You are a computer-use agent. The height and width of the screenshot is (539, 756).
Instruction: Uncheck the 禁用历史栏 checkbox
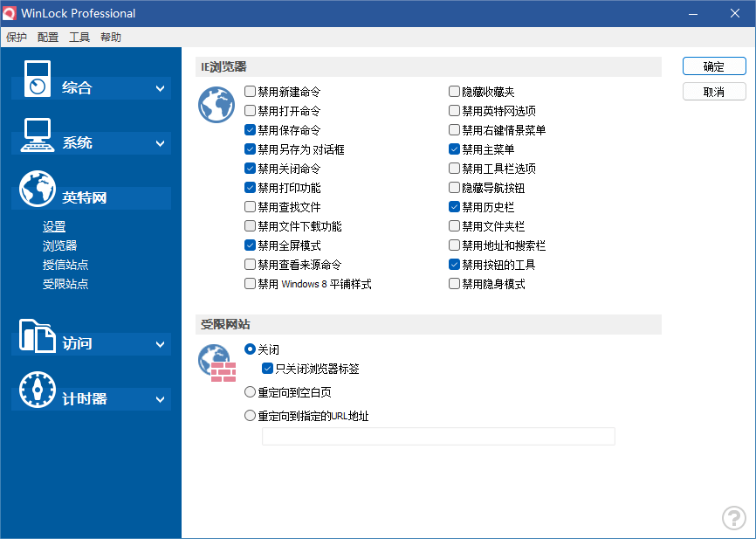click(454, 207)
